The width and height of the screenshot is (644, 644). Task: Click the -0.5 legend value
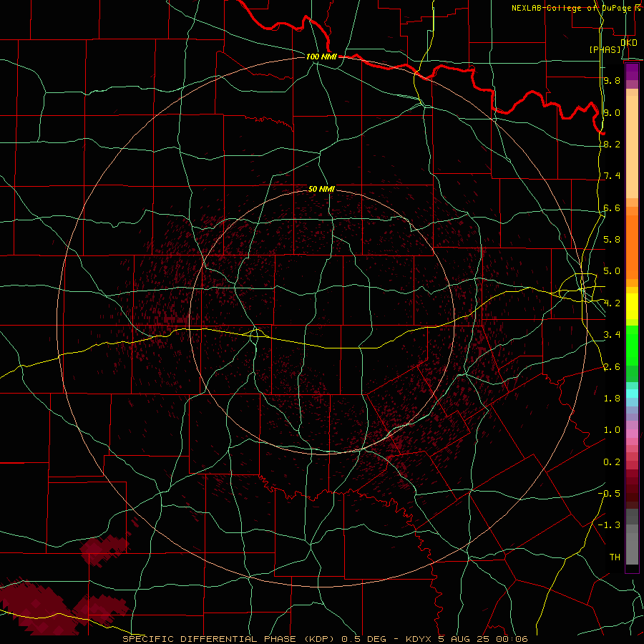[609, 494]
